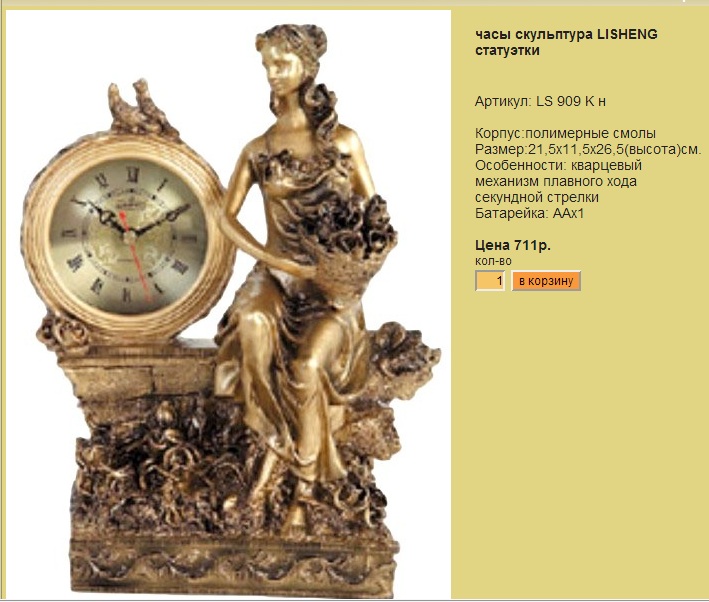This screenshot has height=602, width=709.
Task: Add the clock to cart with в корзину
Action: [546, 281]
